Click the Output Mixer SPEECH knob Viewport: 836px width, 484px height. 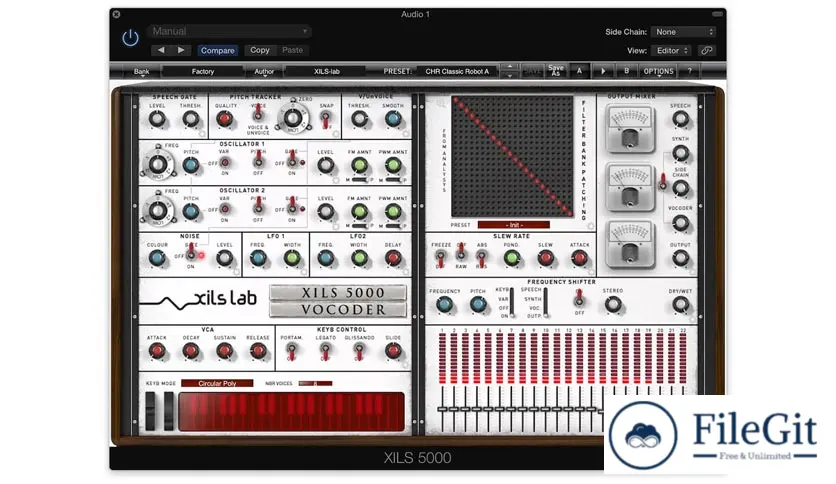[x=680, y=119]
